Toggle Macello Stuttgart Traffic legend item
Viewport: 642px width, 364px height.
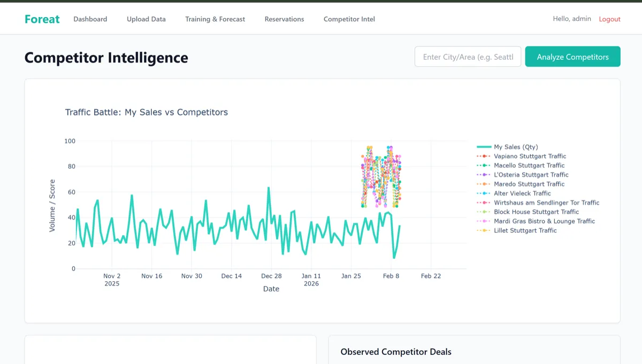[529, 166]
